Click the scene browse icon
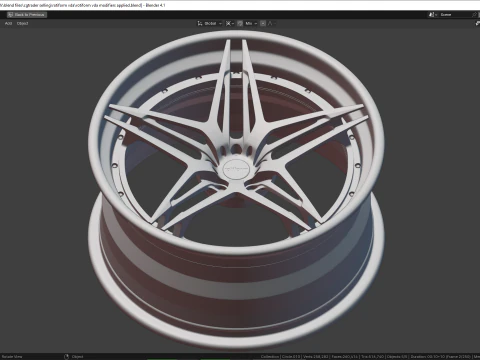Image resolution: width=480 pixels, height=360 pixels. [x=433, y=15]
